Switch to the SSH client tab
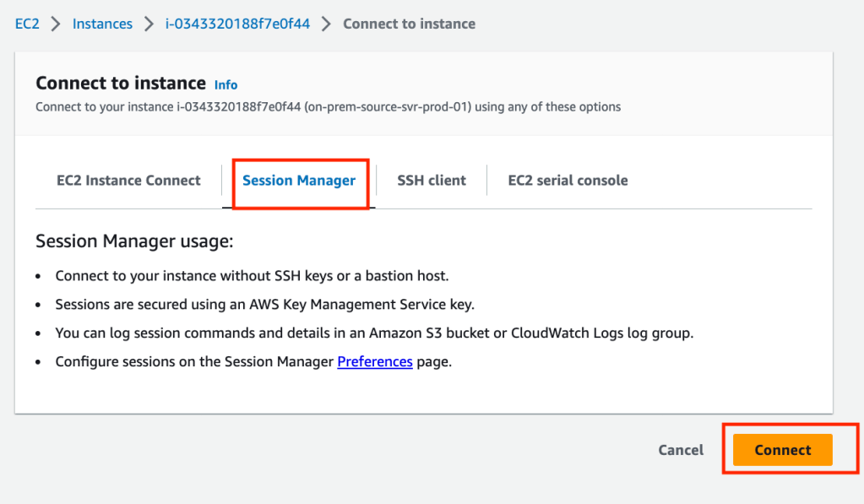The image size is (864, 504). (x=432, y=180)
